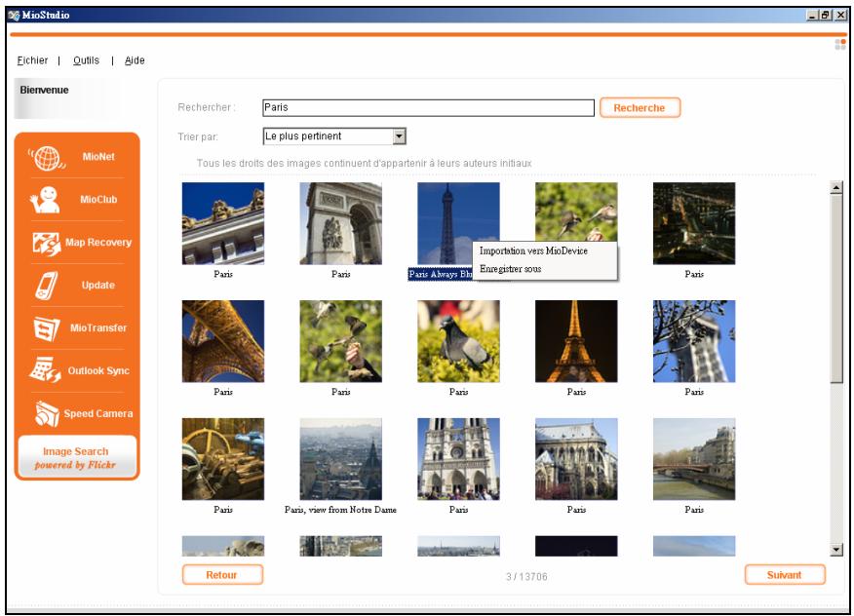Select the Notre Dame side buttresses thumbnail
Screen dimensions: 854x616
pos(576,459)
